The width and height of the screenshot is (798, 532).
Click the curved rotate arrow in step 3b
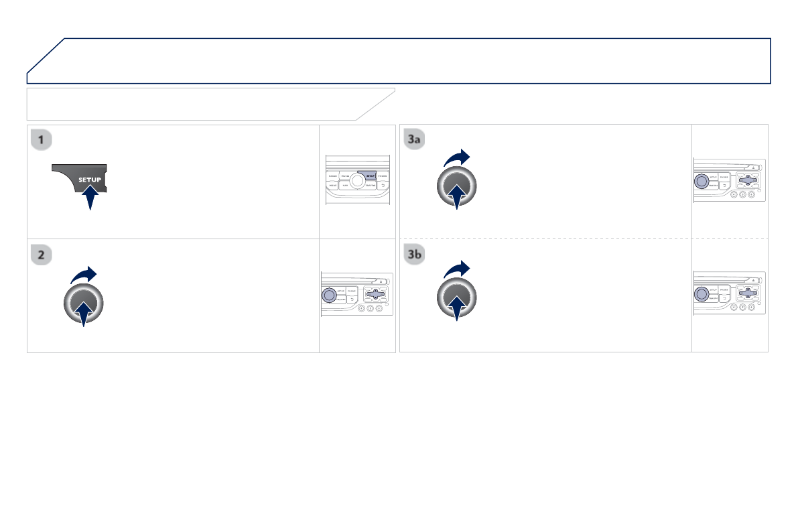[x=456, y=269]
